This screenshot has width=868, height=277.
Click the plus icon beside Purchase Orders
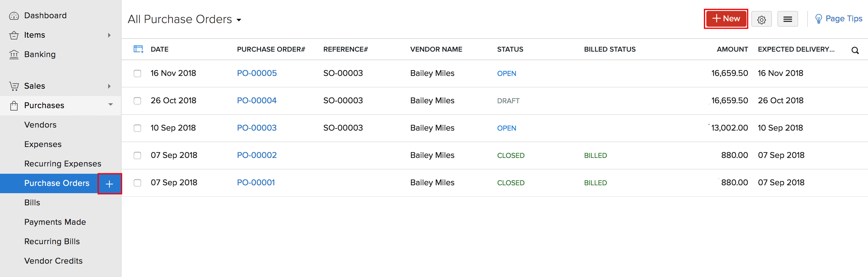(109, 183)
